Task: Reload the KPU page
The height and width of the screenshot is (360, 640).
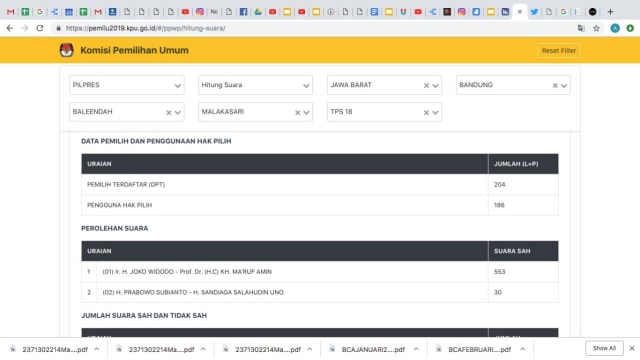Action: 40,28
